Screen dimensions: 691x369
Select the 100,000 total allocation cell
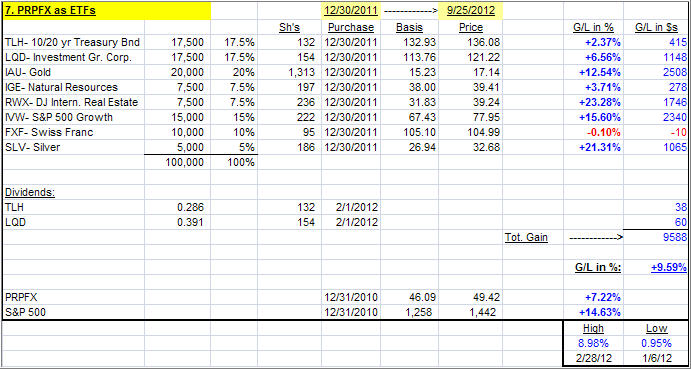coord(177,162)
